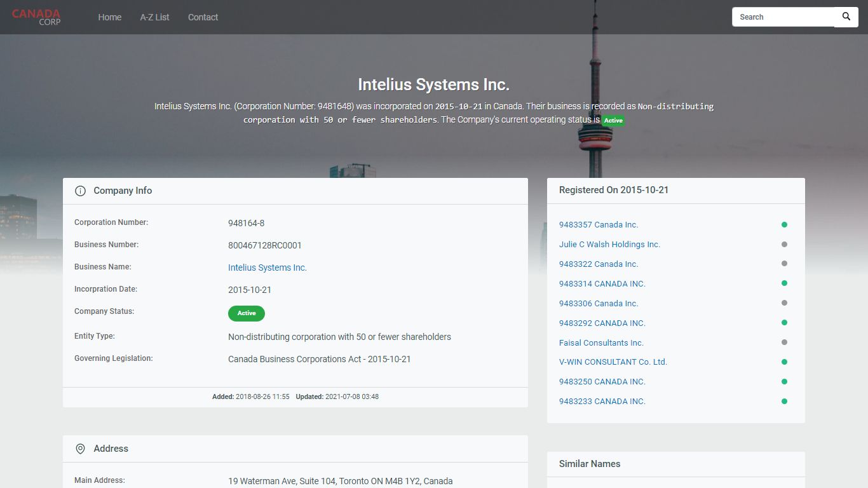Click grey status dot beside Julie C Walsh Holdings
This screenshot has height=488, width=868.
(784, 244)
